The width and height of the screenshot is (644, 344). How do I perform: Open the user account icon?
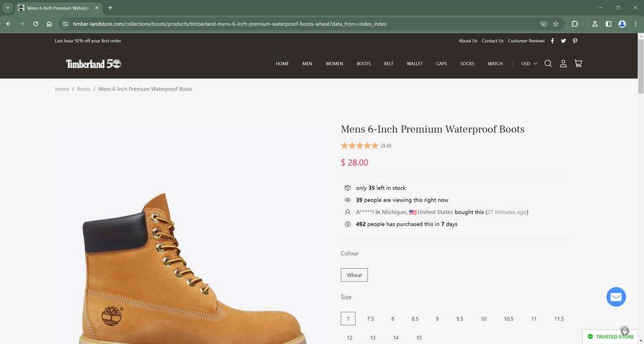tap(563, 63)
